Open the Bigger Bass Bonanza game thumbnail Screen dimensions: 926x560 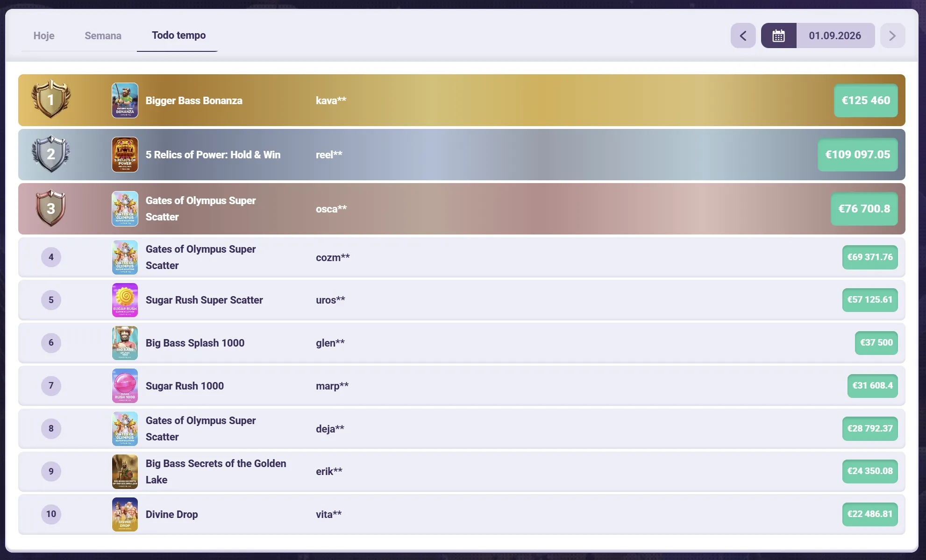(125, 100)
